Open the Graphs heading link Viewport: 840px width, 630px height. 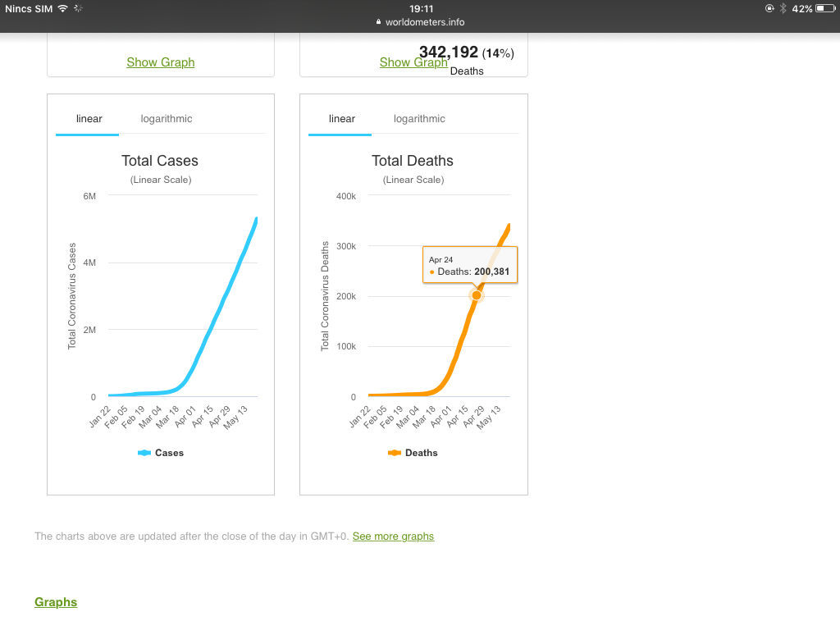pyautogui.click(x=56, y=602)
